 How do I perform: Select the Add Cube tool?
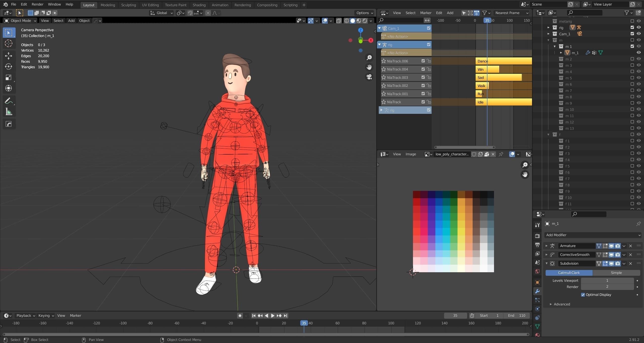9,124
